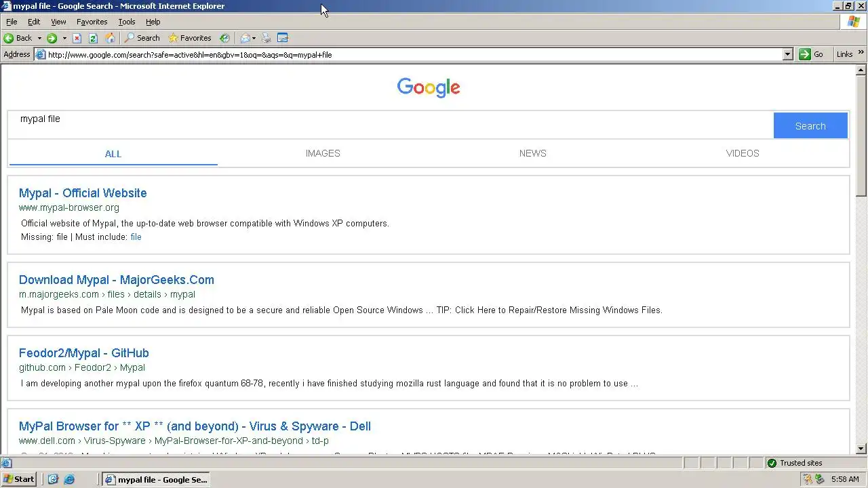The width and height of the screenshot is (868, 488).
Task: Stop page loading with the red X icon
Action: (77, 38)
